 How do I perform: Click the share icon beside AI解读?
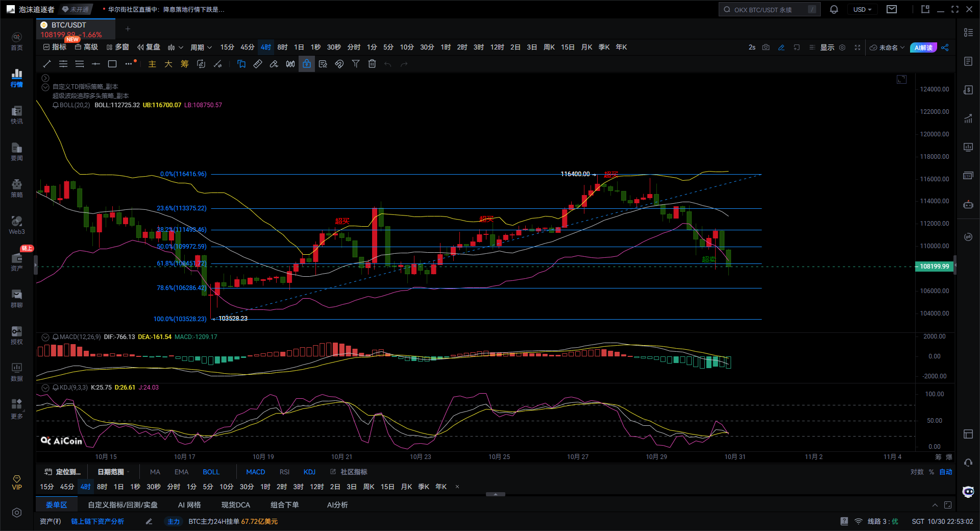point(945,47)
